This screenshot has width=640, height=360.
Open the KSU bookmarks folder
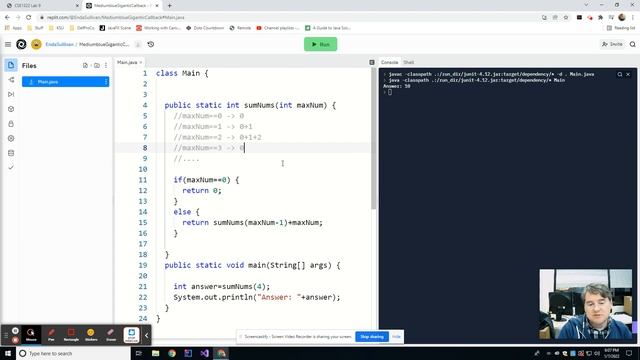[x=57, y=28]
